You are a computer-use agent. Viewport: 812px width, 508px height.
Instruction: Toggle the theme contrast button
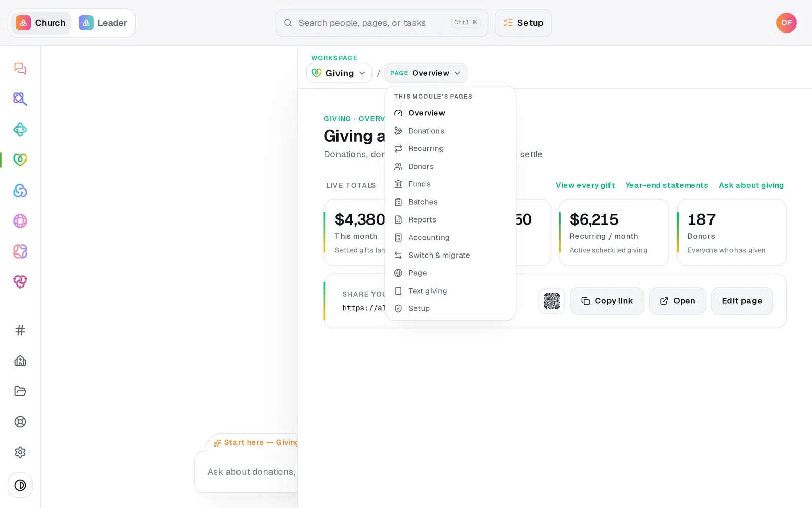point(20,485)
